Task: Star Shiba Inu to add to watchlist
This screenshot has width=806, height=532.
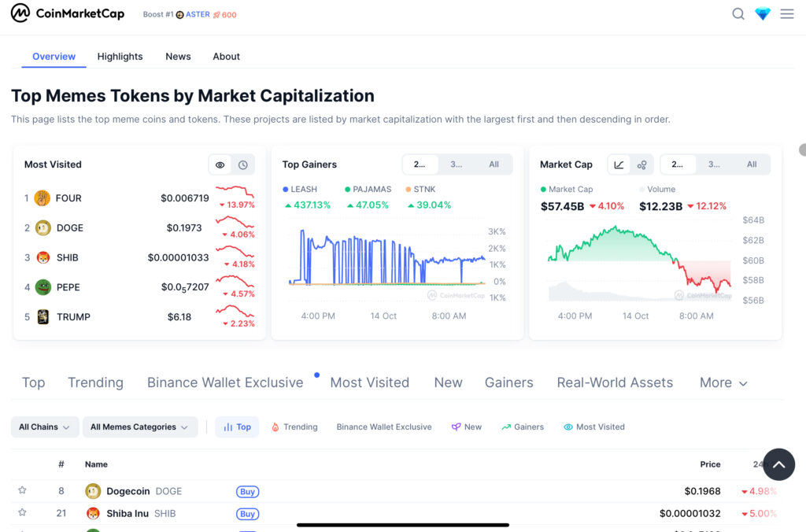Action: pyautogui.click(x=22, y=512)
